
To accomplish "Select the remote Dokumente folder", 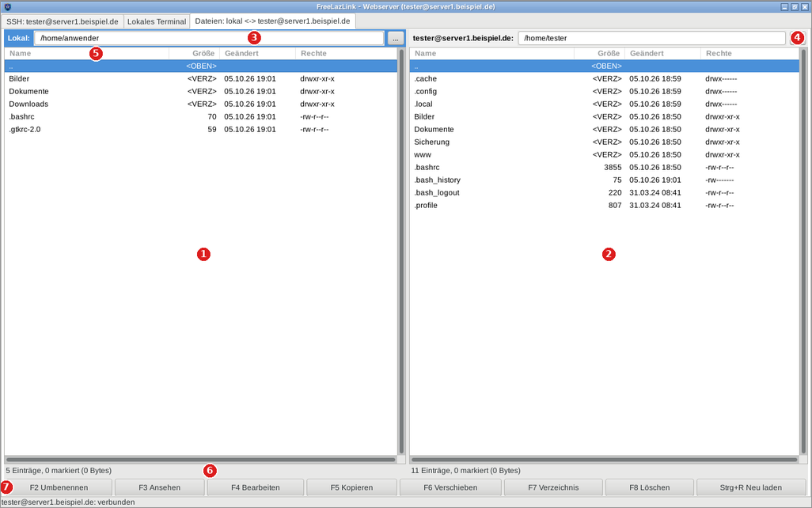I will point(605,130).
